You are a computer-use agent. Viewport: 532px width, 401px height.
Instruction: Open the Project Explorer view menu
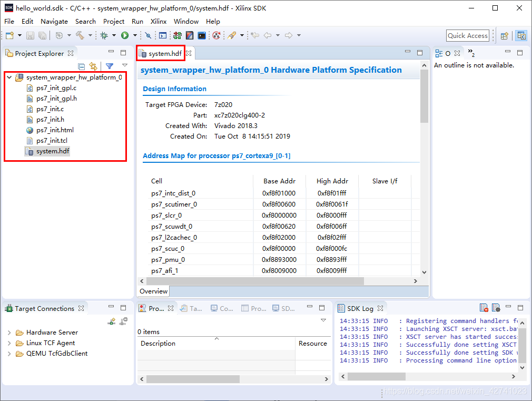(125, 65)
